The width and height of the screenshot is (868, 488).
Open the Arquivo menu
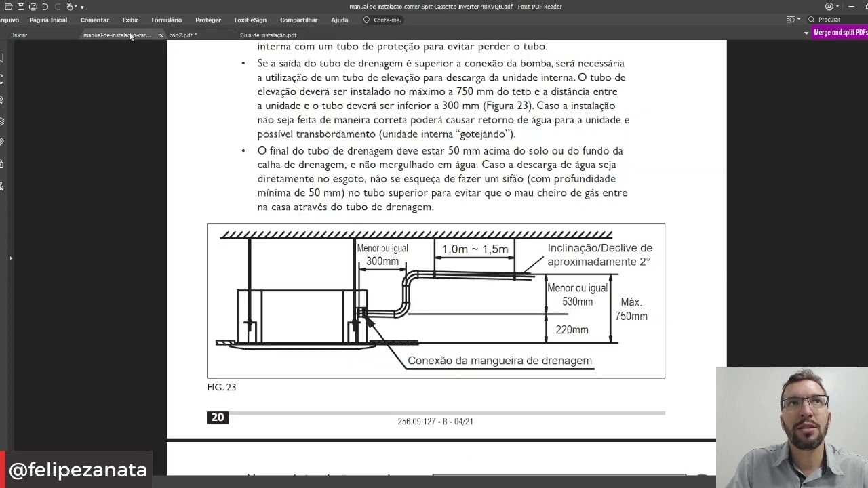[x=9, y=20]
